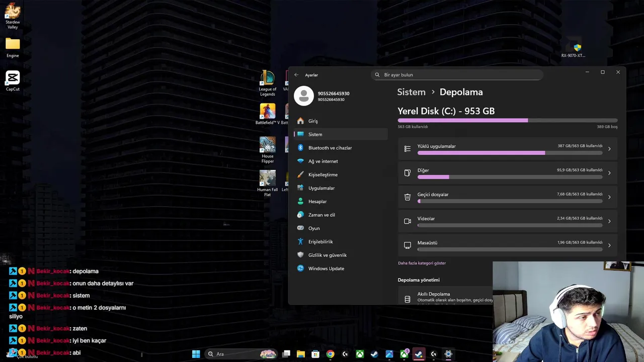
Task: Click the 'Depolama yönetimi' heading
Action: tap(419, 280)
